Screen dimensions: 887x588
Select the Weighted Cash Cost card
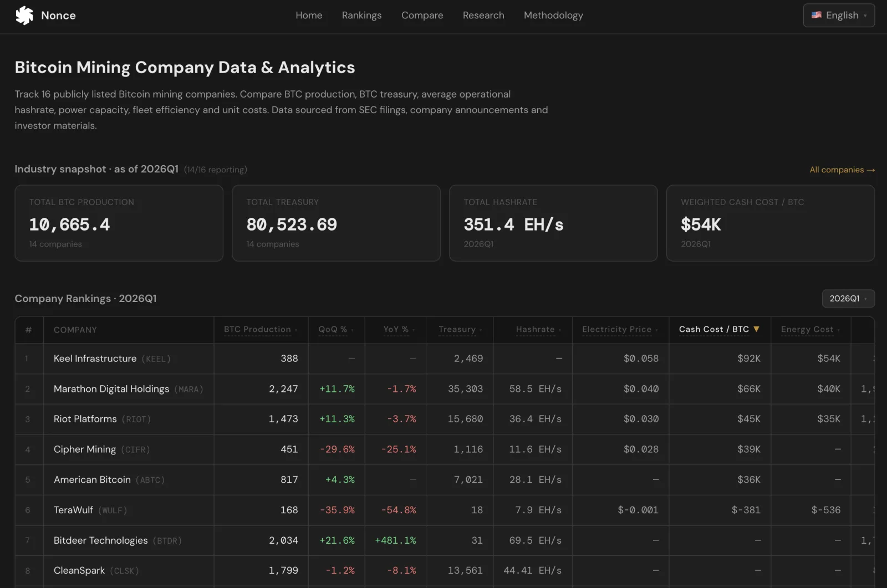pos(771,223)
